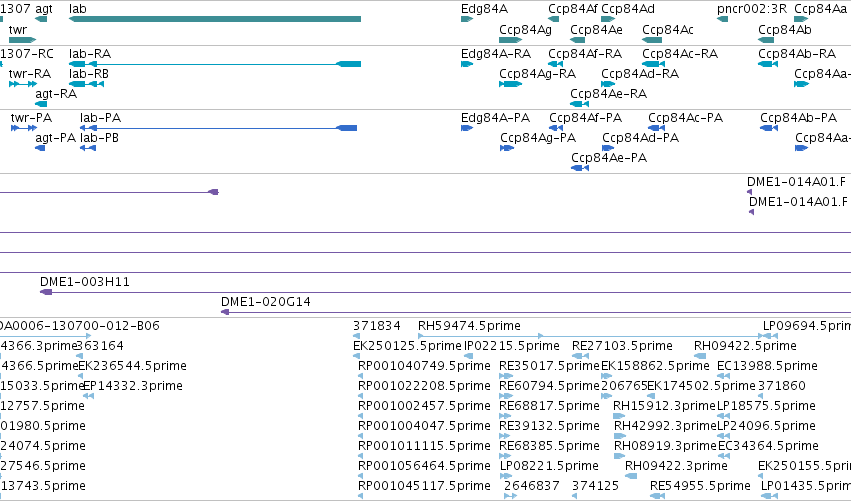Select the Ccp84Ab-RA transcript arrow
Screen dimensions: 851x501
tap(768, 64)
